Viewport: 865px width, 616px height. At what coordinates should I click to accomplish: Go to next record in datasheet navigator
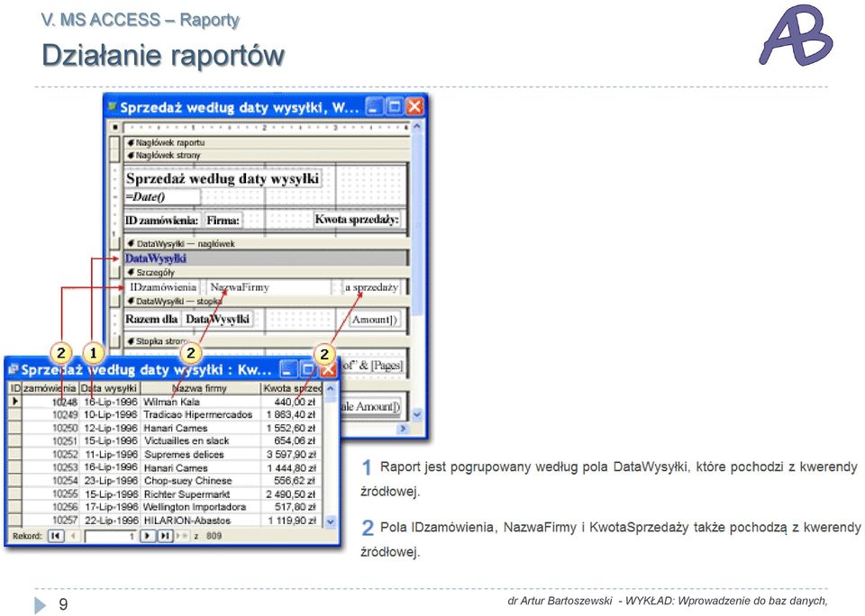point(147,536)
